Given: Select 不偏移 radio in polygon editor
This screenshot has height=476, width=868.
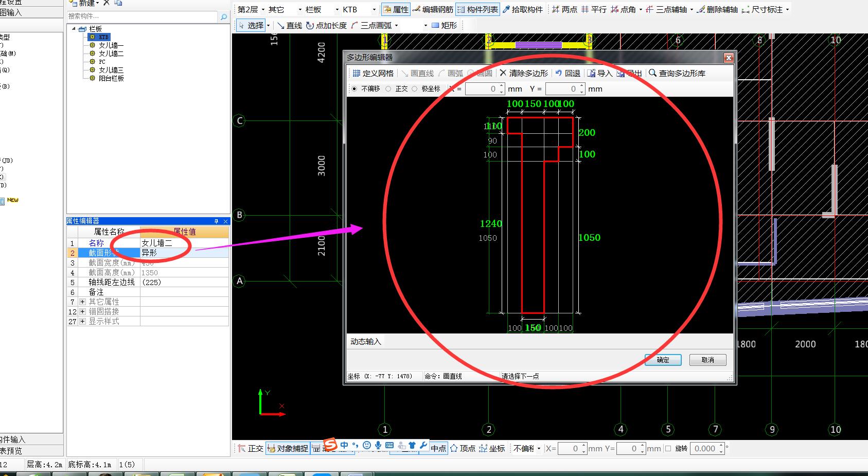Looking at the screenshot, I should [x=354, y=89].
